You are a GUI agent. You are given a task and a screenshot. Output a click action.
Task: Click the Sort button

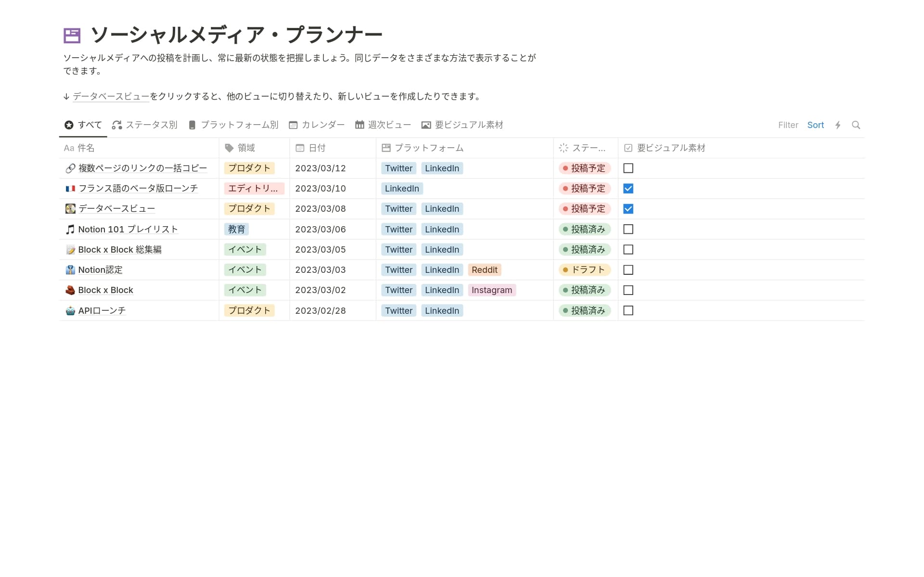click(816, 125)
